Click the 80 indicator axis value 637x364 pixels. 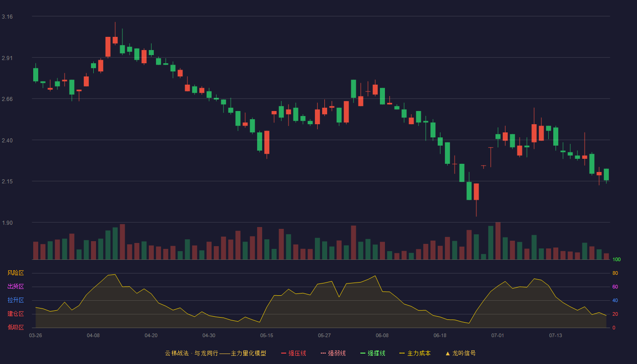615,273
